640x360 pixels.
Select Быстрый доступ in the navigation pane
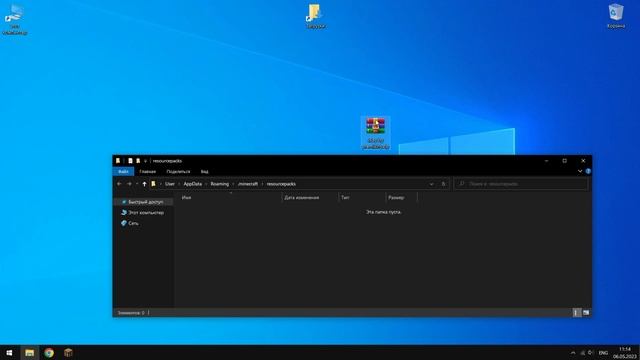143,202
